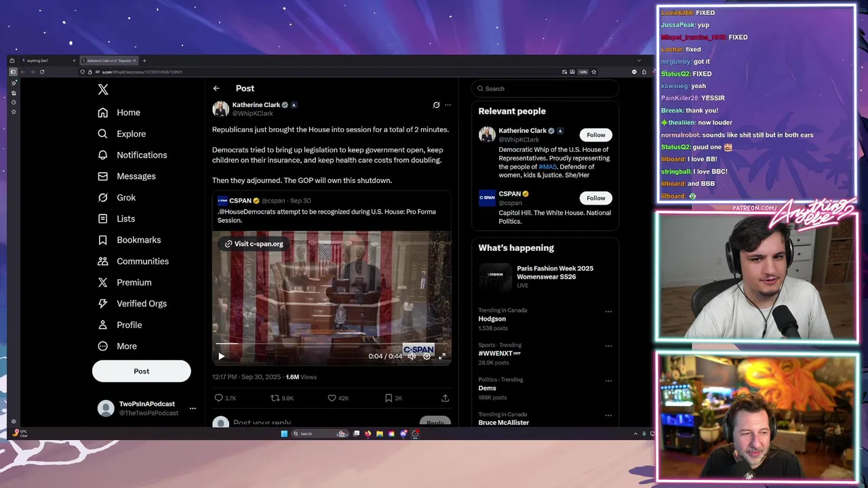Click the Communities icon in sidebar
This screenshot has width=868, height=488.
[x=103, y=261]
